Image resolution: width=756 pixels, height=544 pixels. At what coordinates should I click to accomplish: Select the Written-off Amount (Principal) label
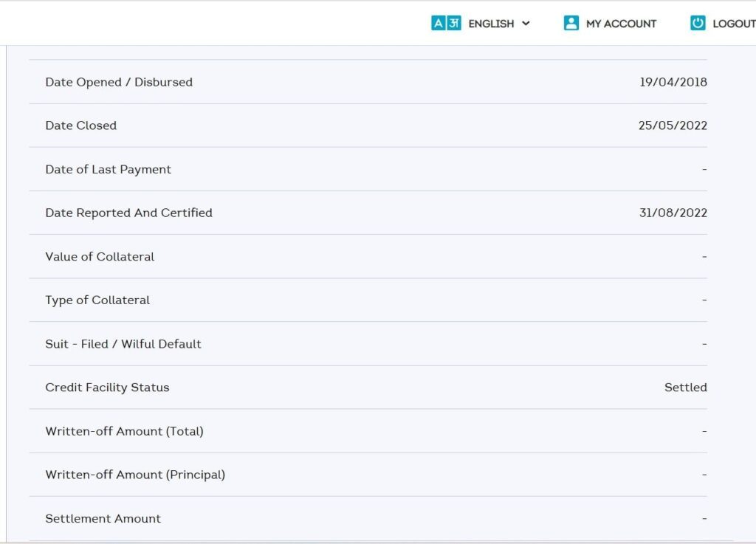pyautogui.click(x=135, y=475)
